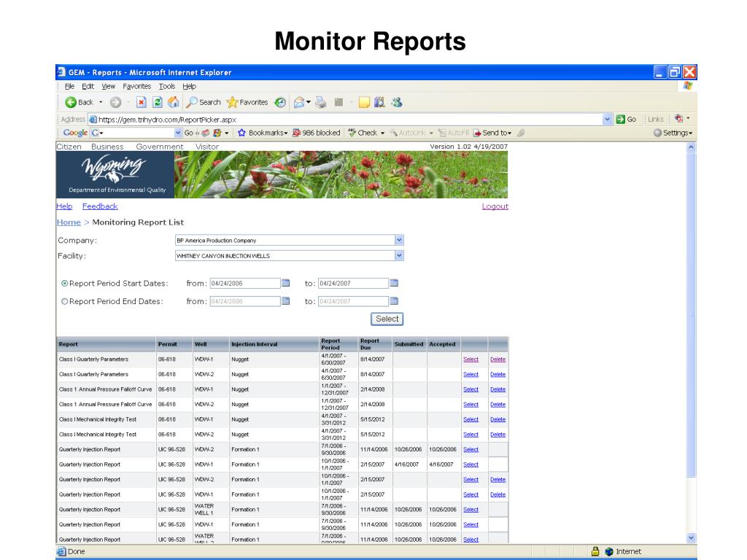Select Report Period End Dates radio button
This screenshot has width=747, height=560.
[64, 301]
